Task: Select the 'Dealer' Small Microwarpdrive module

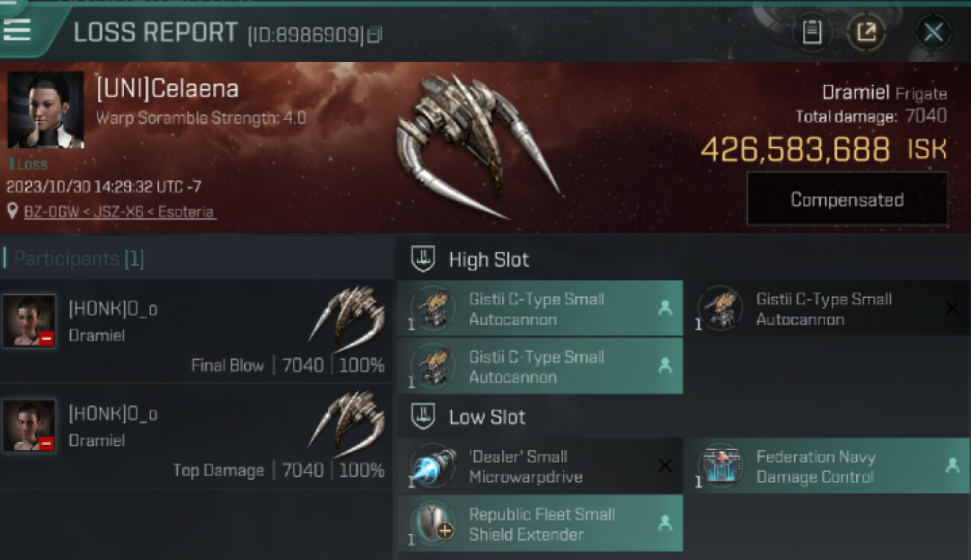Action: pos(540,466)
